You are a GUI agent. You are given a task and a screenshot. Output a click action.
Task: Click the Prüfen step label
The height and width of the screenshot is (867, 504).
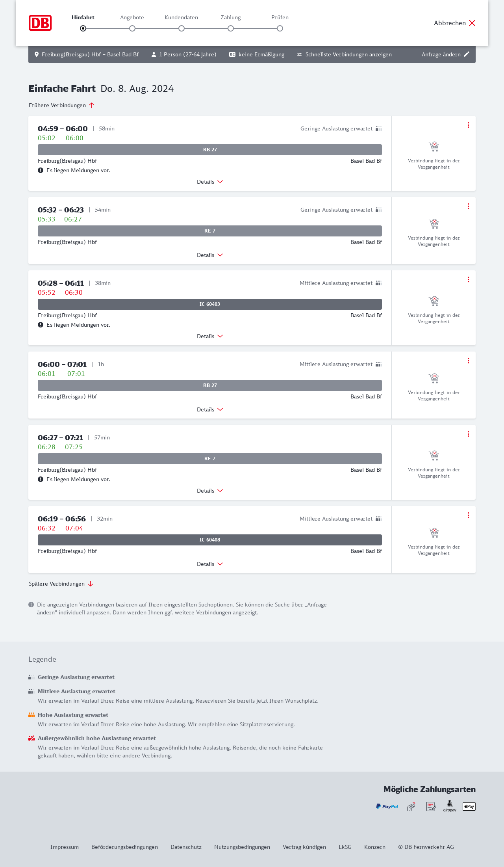pos(280,17)
